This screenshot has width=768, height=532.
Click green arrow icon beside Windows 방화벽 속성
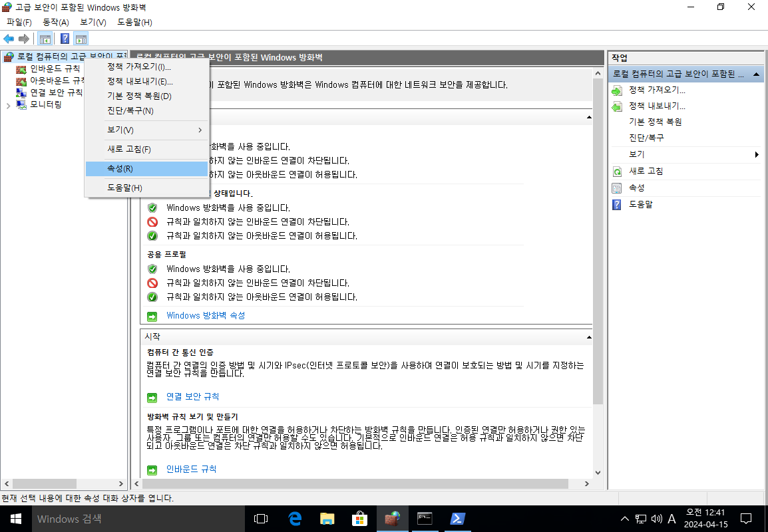152,317
